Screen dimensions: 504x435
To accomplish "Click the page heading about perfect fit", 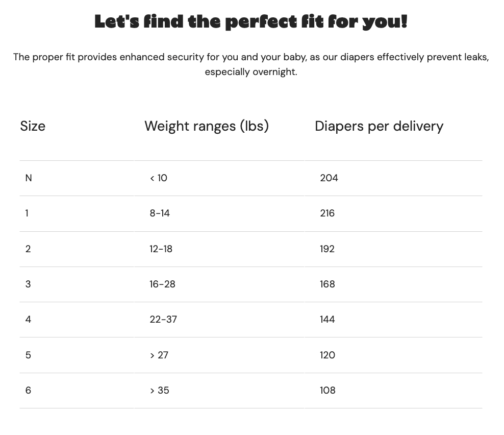I will point(251,22).
